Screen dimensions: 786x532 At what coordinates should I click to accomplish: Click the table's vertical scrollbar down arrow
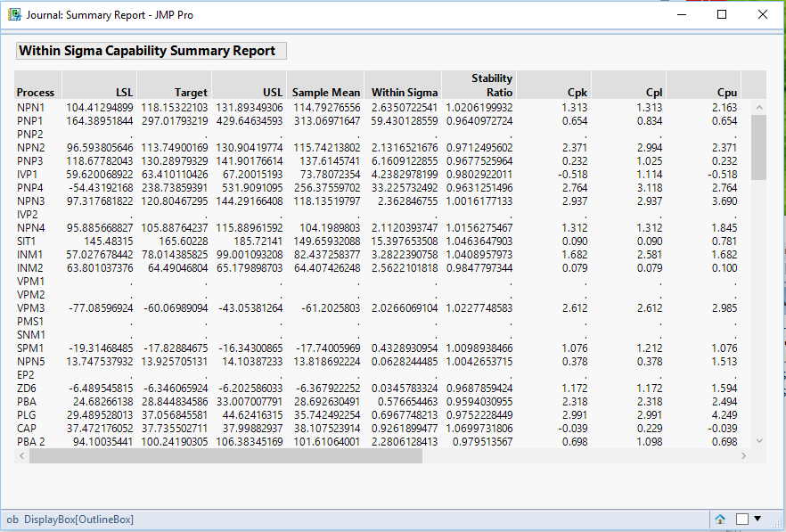coord(759,441)
